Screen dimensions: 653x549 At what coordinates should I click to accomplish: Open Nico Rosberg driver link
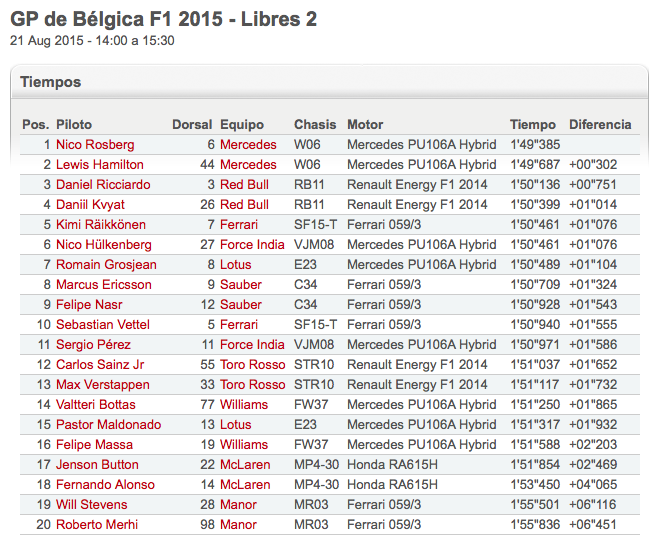[x=95, y=145]
